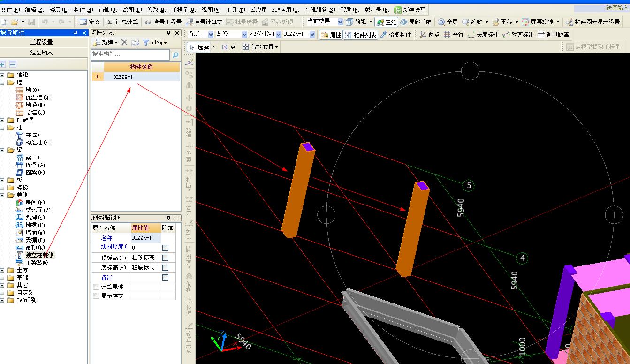
Task: Check the 附加 box for 块料厚度
Action: [165, 248]
